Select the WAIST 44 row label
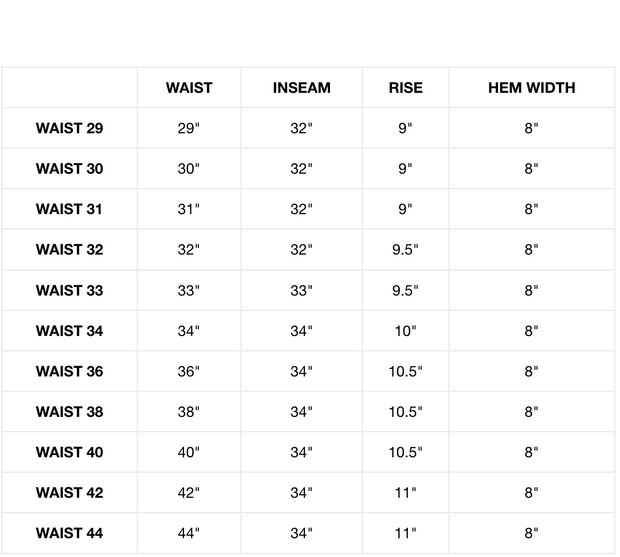The image size is (620, 557). pyautogui.click(x=69, y=533)
